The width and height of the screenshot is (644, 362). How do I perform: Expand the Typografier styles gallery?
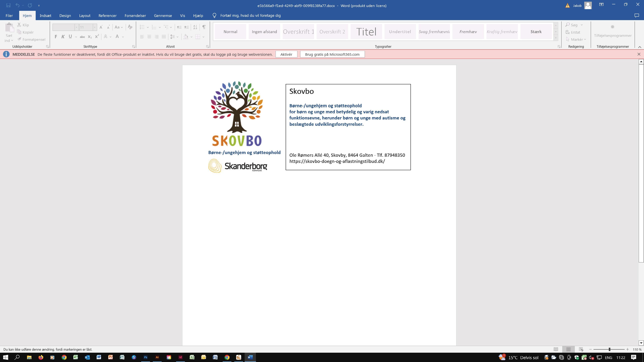pyautogui.click(x=555, y=38)
